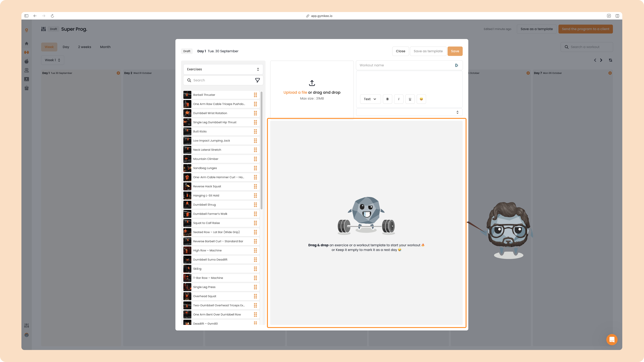The image size is (644, 362).
Task: Open the gift icon in sidebar
Action: (x=27, y=88)
